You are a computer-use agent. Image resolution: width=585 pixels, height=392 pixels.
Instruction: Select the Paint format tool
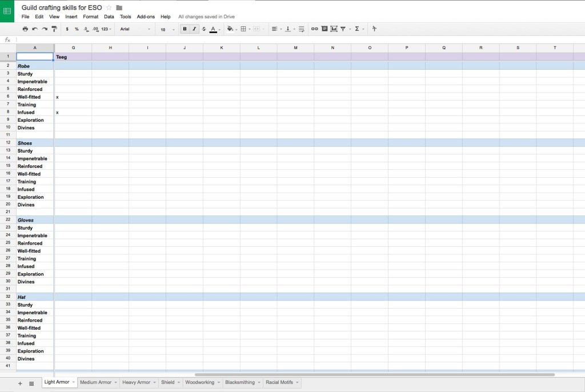pos(54,29)
